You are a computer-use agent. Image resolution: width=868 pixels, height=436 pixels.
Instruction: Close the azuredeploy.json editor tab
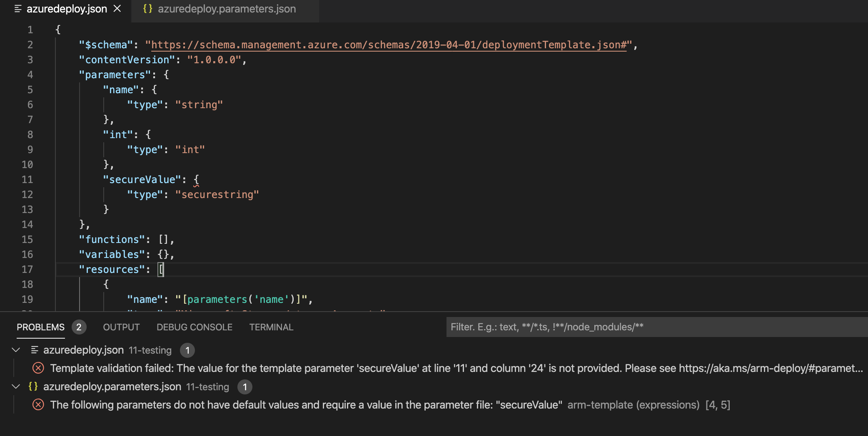(117, 9)
